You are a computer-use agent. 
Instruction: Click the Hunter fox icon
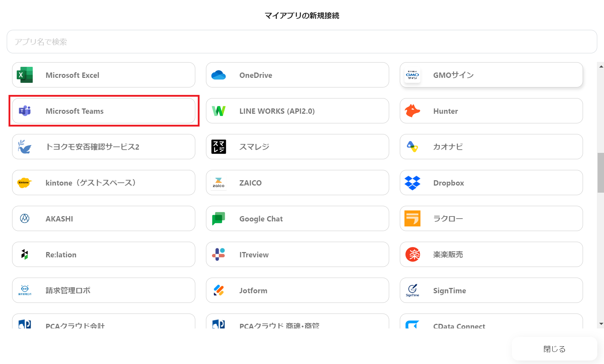[x=412, y=111]
